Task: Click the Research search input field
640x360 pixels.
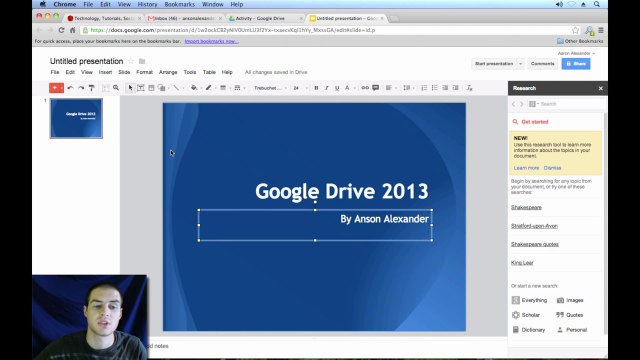Action: pos(571,104)
